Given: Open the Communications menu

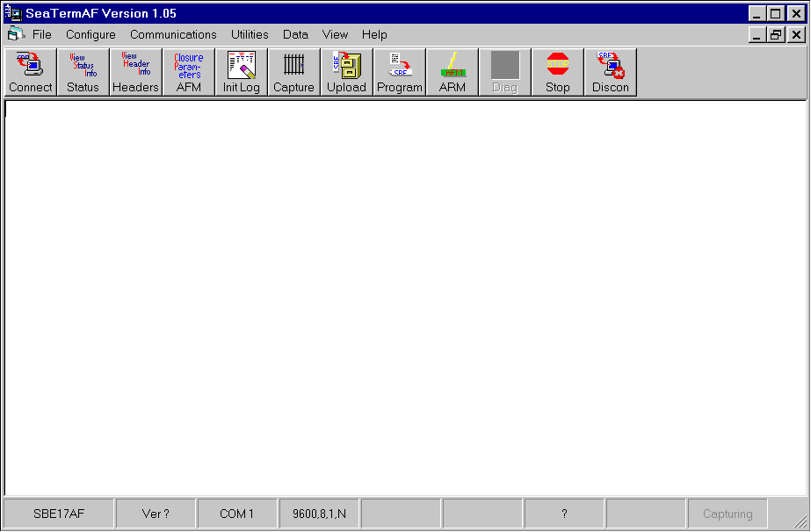Looking at the screenshot, I should click(x=173, y=34).
